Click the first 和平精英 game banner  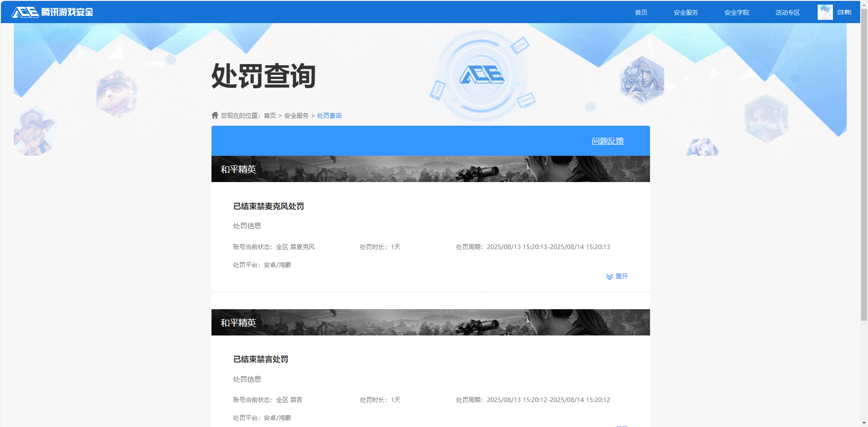tap(430, 169)
